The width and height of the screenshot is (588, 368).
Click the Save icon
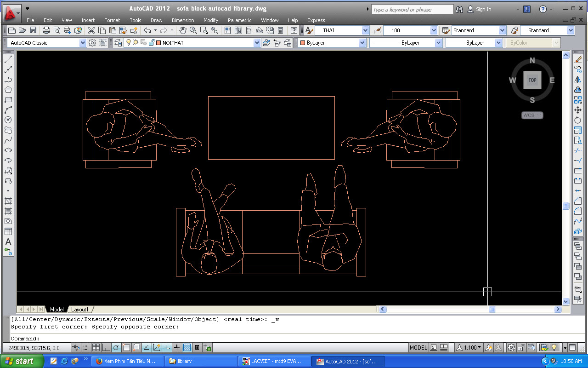point(33,30)
